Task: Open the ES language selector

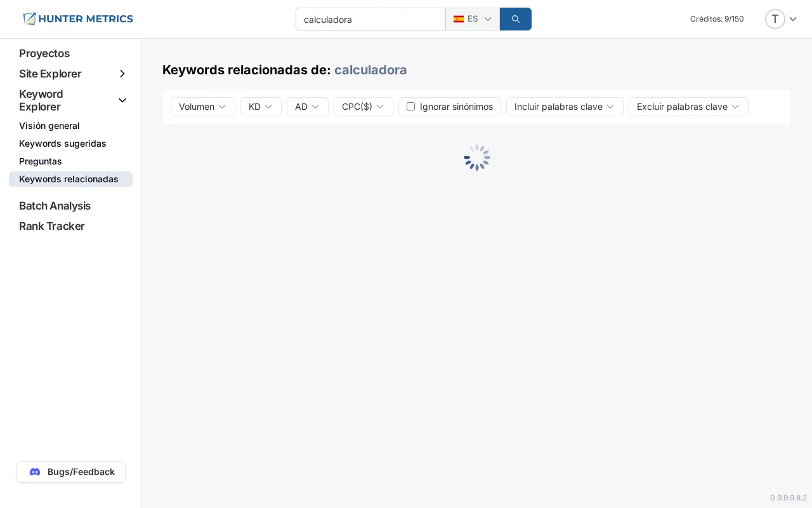Action: coord(473,19)
